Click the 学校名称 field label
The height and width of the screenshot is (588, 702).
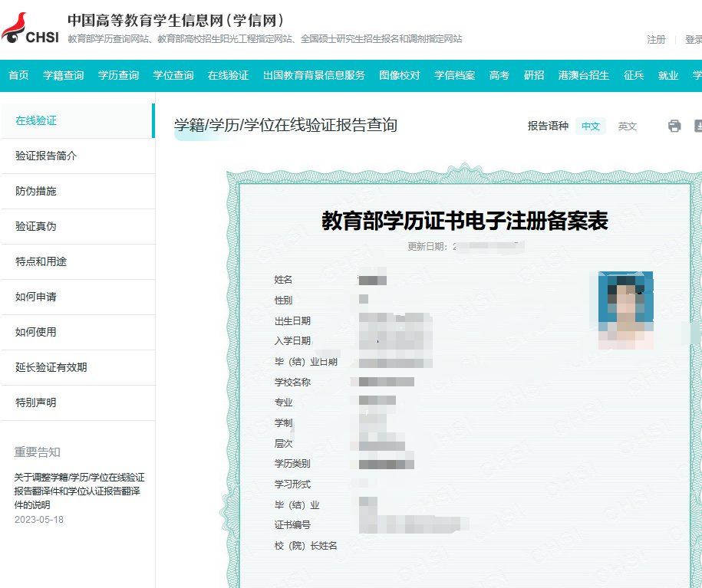292,382
